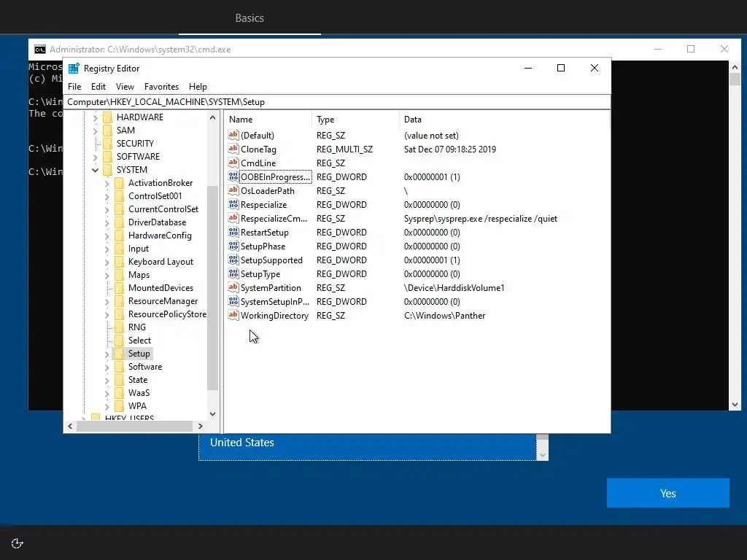
Task: Open the Edit menu
Action: 98,87
